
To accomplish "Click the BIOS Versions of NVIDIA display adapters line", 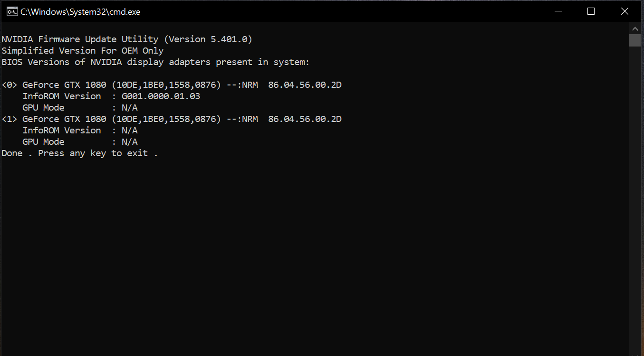I will pyautogui.click(x=156, y=62).
